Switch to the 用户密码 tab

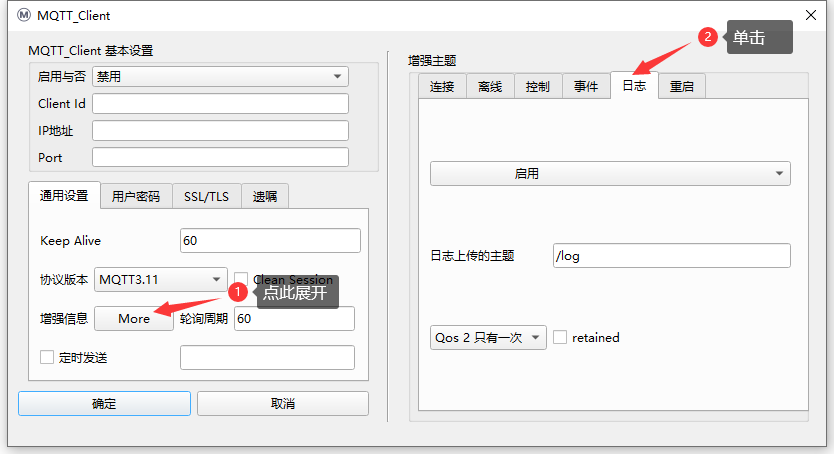(x=136, y=197)
